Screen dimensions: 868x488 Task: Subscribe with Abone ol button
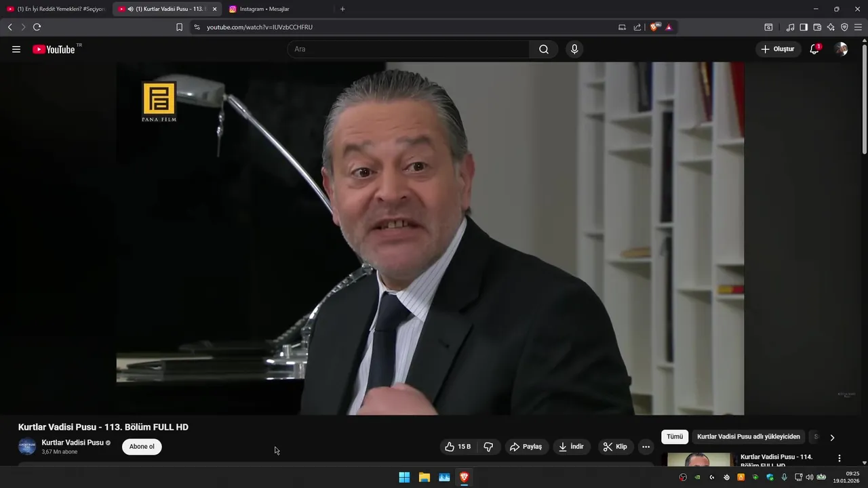142,447
